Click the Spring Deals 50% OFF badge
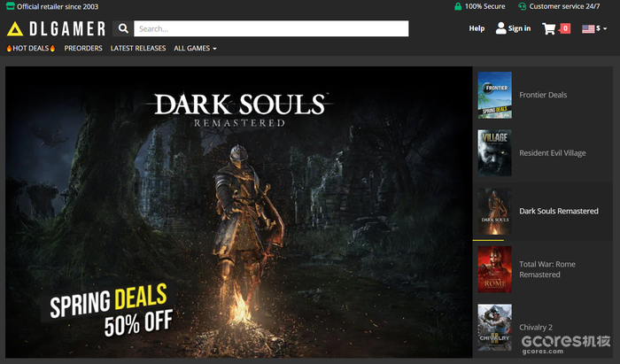Viewport: 620px width, 364px height. click(111, 309)
